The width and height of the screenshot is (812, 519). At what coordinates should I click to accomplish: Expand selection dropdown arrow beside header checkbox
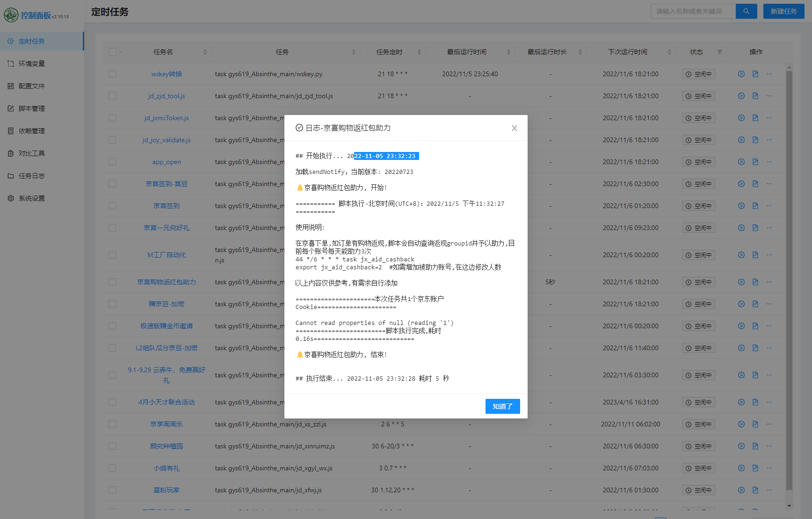(121, 52)
